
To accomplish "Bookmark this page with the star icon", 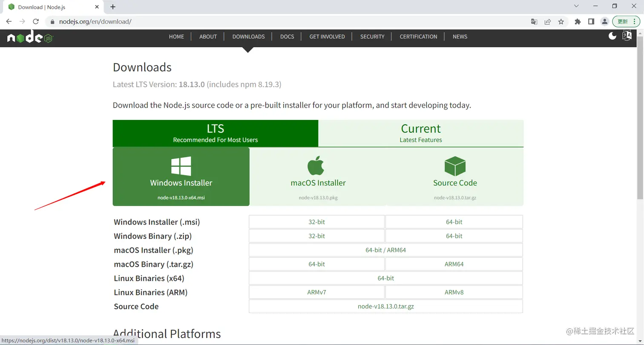I will (x=561, y=22).
